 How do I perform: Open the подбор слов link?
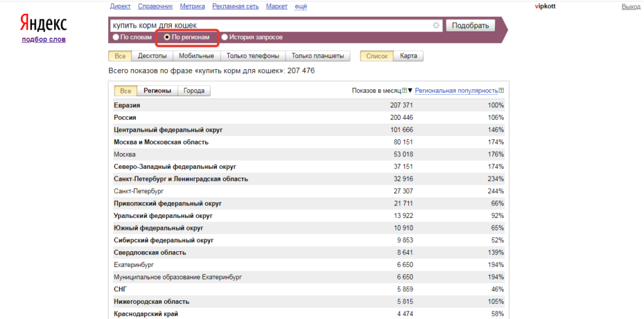[43, 40]
